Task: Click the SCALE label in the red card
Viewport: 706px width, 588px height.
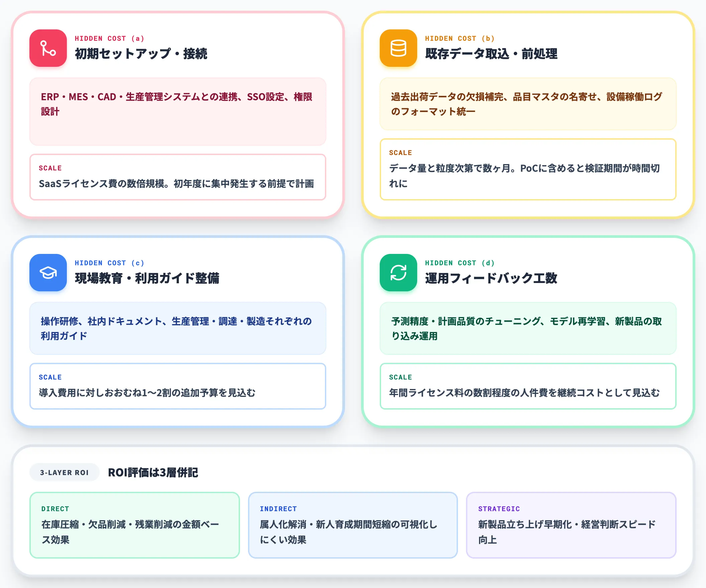Action: click(50, 168)
